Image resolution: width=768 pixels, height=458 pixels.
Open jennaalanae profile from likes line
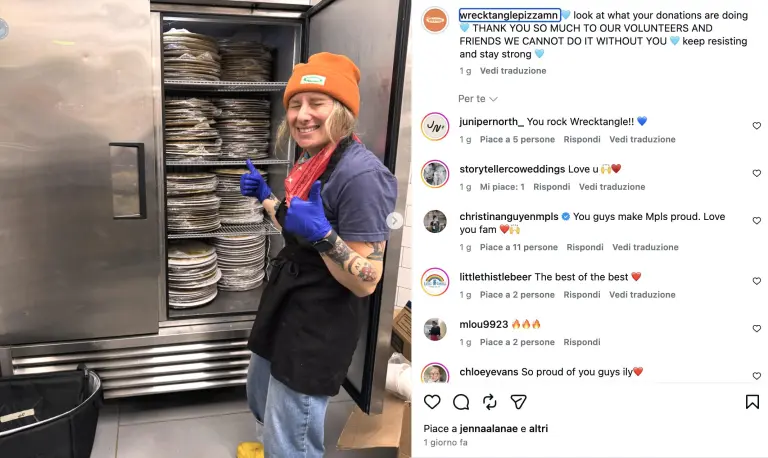(489, 429)
